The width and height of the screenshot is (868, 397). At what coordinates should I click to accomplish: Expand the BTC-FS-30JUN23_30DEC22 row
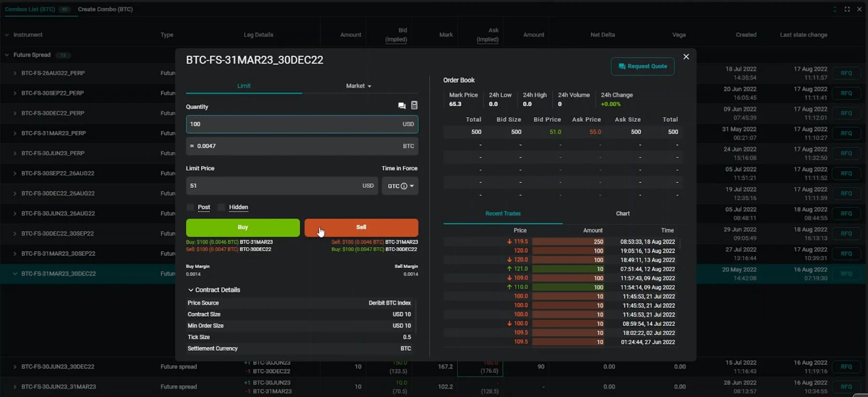pos(15,367)
